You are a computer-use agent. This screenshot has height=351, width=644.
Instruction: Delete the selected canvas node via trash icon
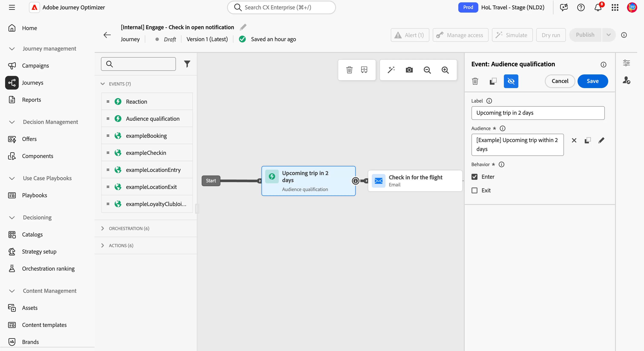click(x=349, y=70)
